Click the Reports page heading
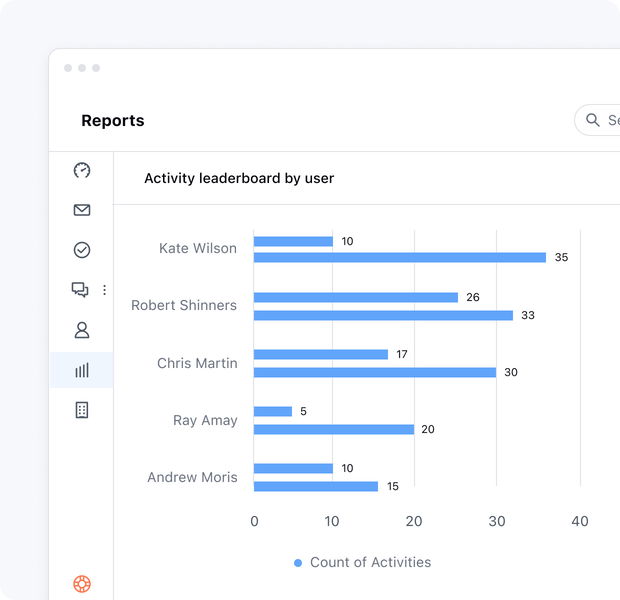This screenshot has width=620, height=600. (113, 121)
